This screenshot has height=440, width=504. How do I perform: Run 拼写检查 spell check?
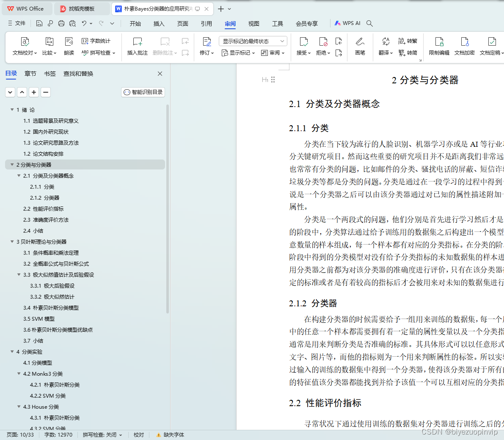tap(98, 53)
